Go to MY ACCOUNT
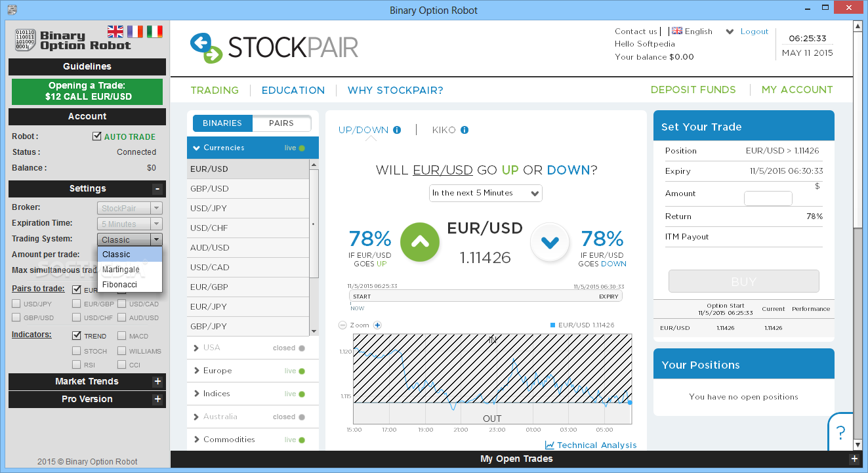868x473 pixels. (797, 89)
